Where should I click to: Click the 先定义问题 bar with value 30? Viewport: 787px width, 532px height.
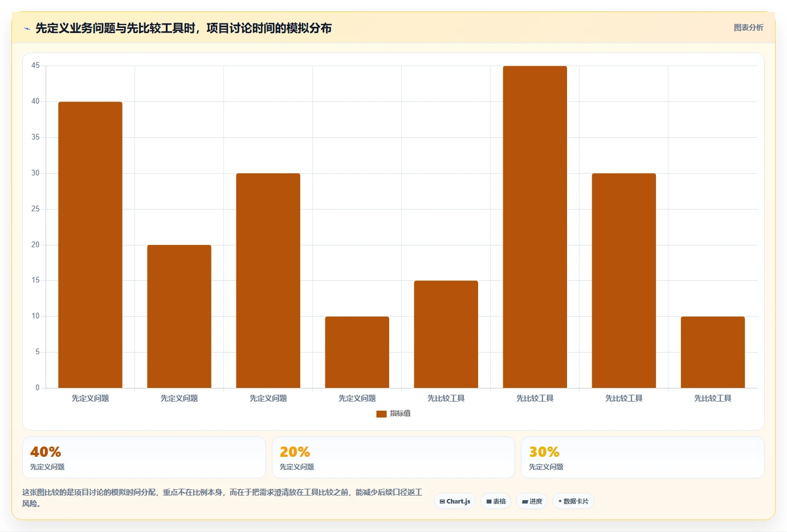(268, 281)
